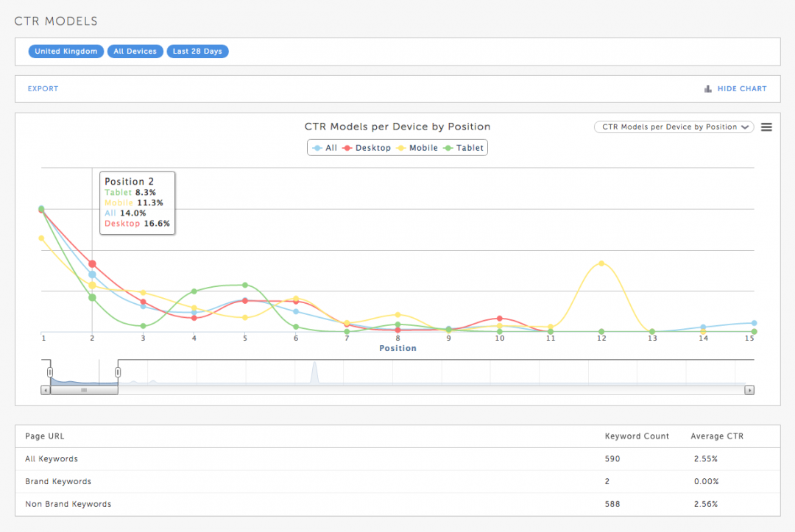Click the bar chart icon beside Hide Chart
Screen dimensions: 795x532
708,88
